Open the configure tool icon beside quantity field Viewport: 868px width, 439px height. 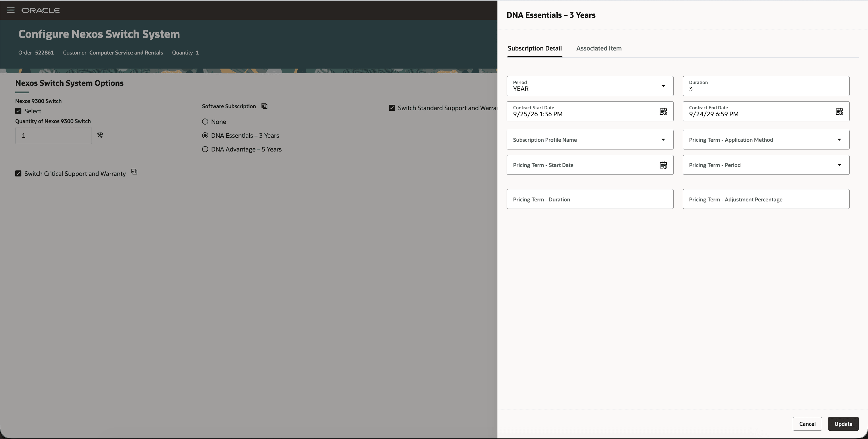100,135
